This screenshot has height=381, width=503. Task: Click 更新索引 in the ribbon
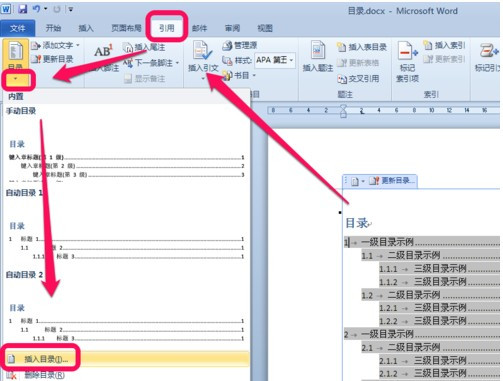click(444, 59)
